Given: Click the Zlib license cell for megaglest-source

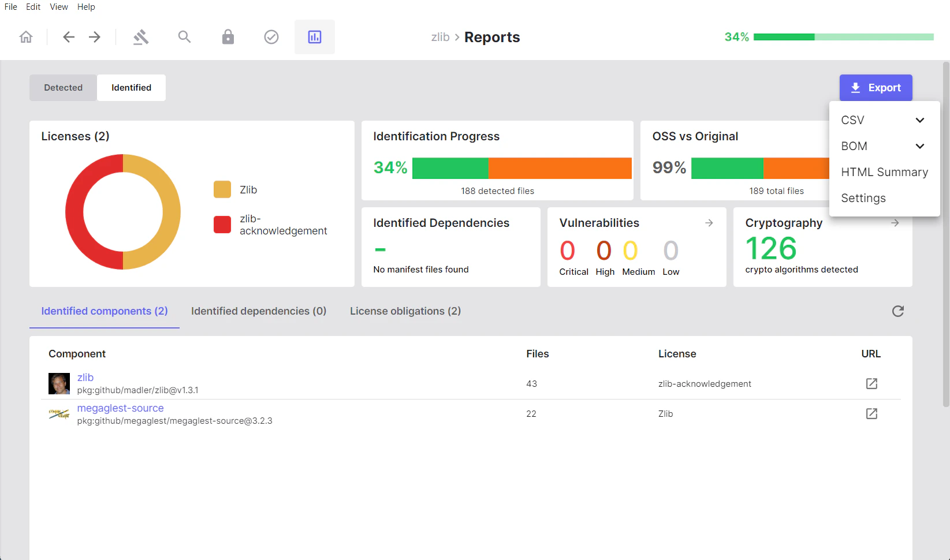Looking at the screenshot, I should pos(665,414).
